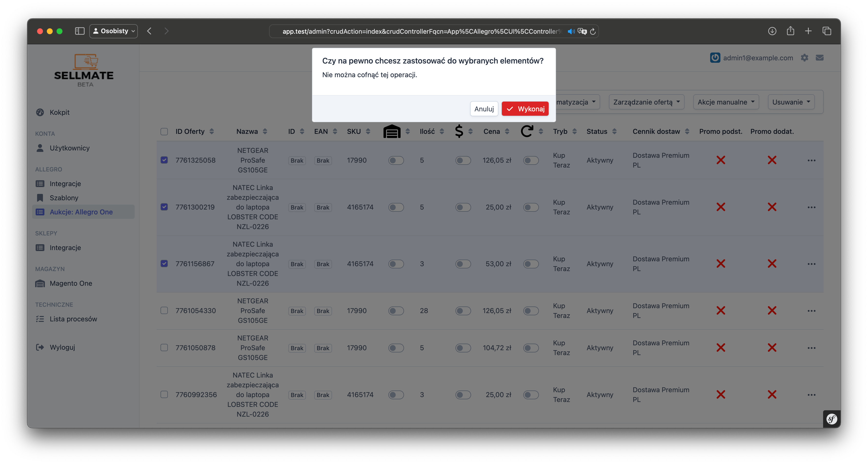Click Safari share icon
868x464 pixels.
(790, 31)
